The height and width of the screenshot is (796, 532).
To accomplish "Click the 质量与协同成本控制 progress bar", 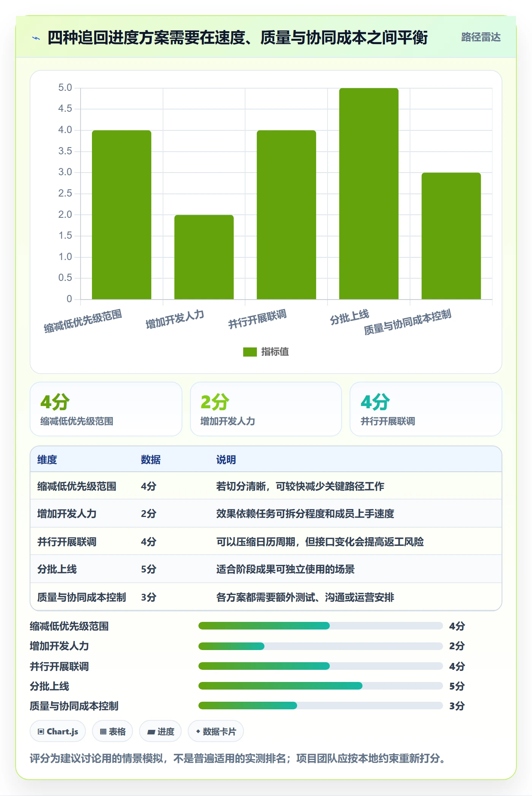I will point(320,706).
